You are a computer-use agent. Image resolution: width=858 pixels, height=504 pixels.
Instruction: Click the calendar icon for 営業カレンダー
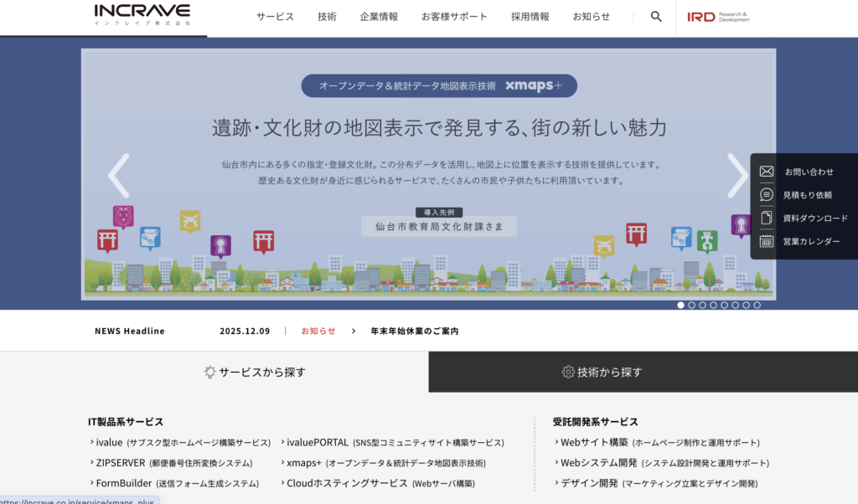coord(766,241)
